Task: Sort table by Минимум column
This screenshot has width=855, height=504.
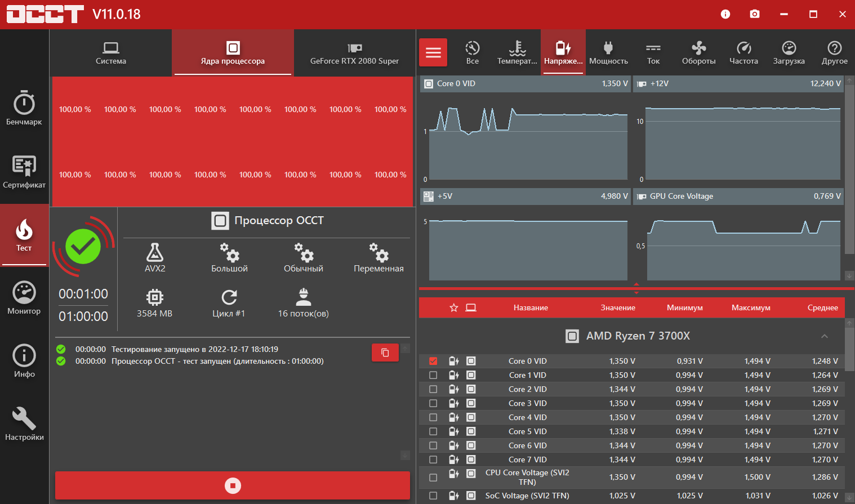Action: tap(685, 307)
